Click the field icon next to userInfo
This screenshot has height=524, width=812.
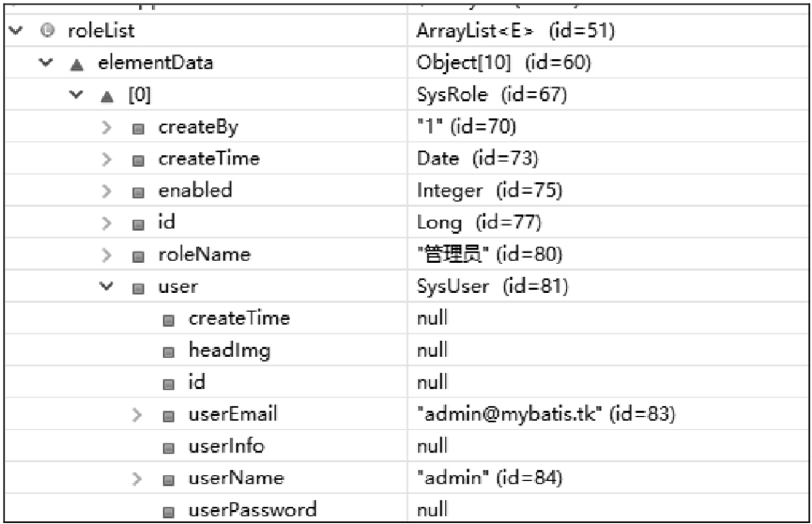coord(169,448)
